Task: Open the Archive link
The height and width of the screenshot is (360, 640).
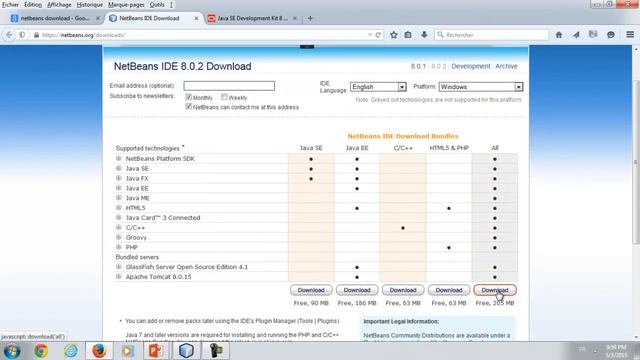Action: pos(506,66)
